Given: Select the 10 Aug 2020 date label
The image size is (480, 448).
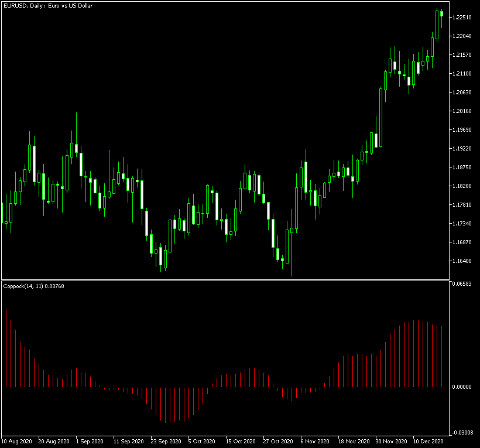Looking at the screenshot, I should (18, 441).
